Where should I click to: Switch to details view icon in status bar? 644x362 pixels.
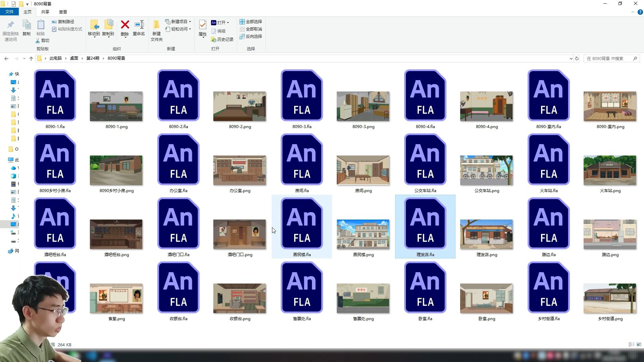coord(632,345)
